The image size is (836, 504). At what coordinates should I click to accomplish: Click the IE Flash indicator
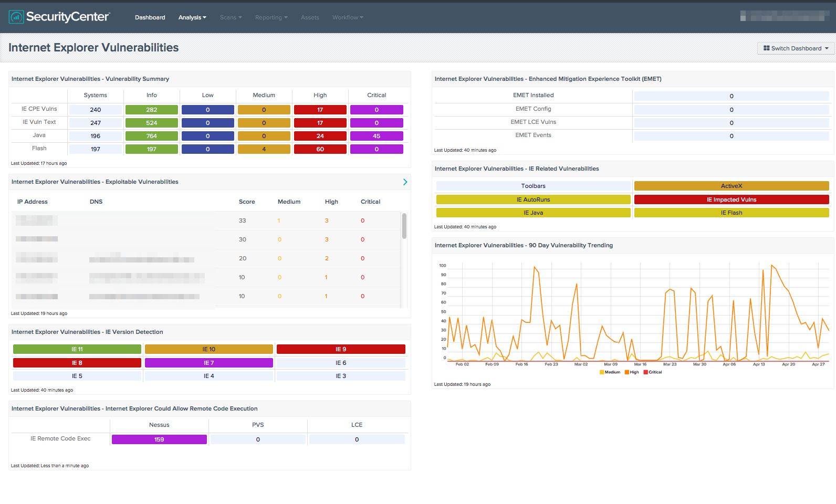(731, 213)
